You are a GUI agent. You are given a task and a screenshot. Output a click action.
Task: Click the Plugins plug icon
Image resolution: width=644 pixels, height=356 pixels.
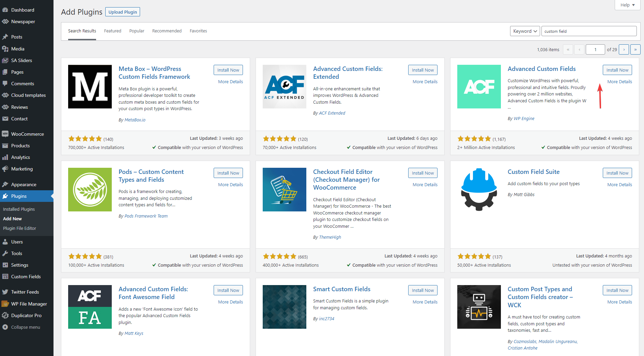tap(5, 196)
